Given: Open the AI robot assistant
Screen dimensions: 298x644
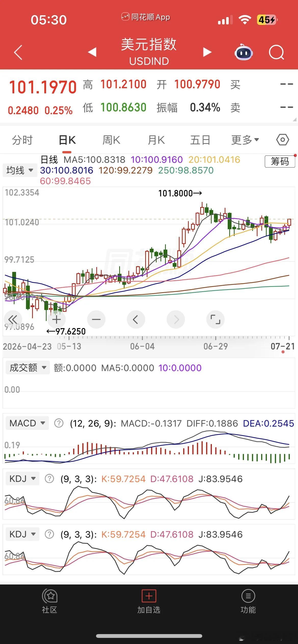Looking at the screenshot, I should 243,52.
